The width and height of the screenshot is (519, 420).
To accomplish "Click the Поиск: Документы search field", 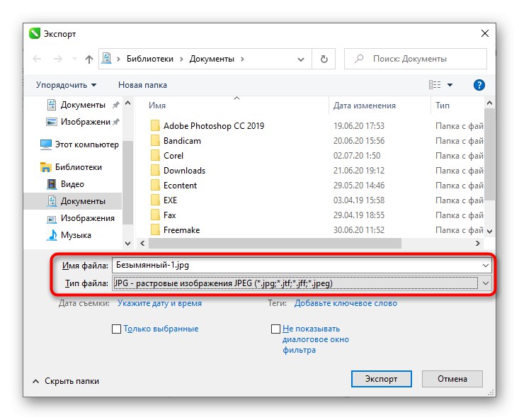I will [416, 59].
